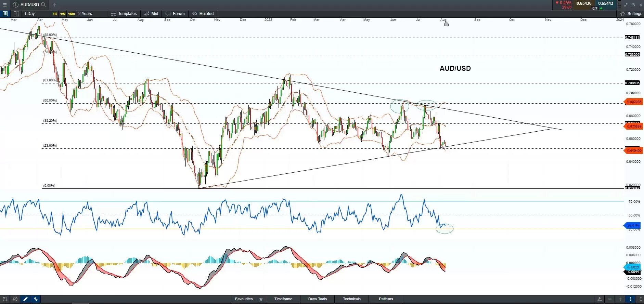Select the 0.748111 Fibonacci price label
This screenshot has height=304, width=644.
point(632,37)
